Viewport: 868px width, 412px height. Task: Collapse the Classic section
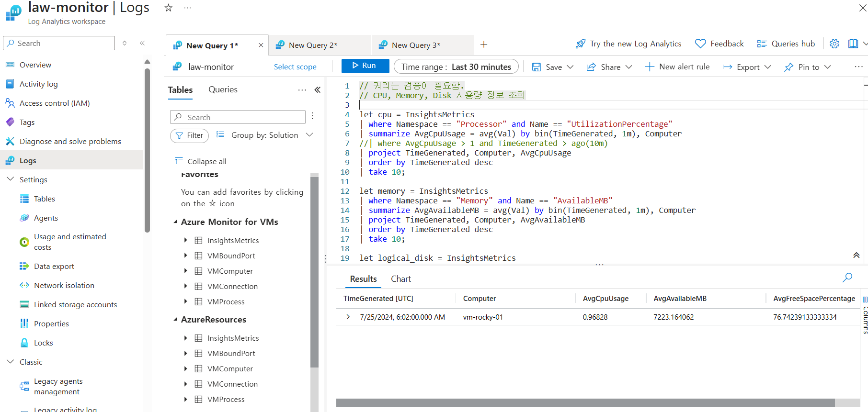(x=11, y=362)
